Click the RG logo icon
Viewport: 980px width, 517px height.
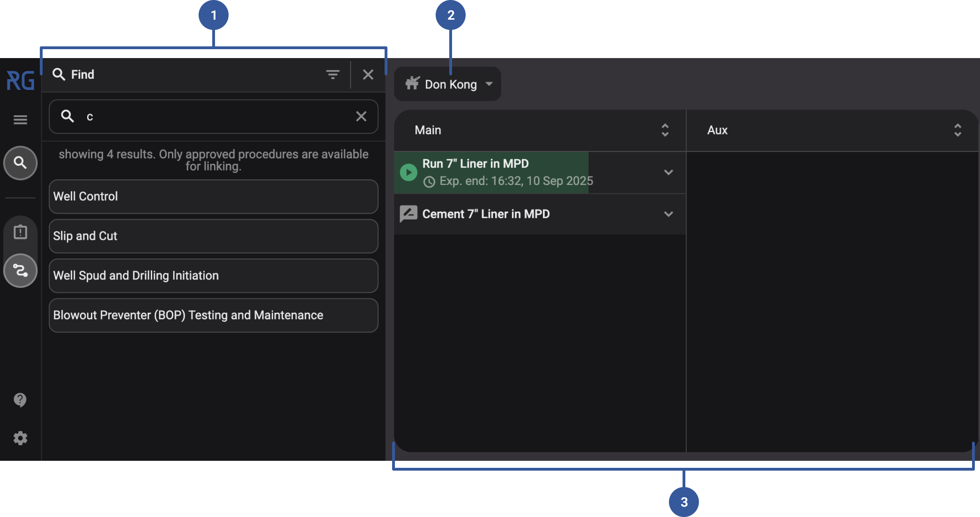pos(21,81)
